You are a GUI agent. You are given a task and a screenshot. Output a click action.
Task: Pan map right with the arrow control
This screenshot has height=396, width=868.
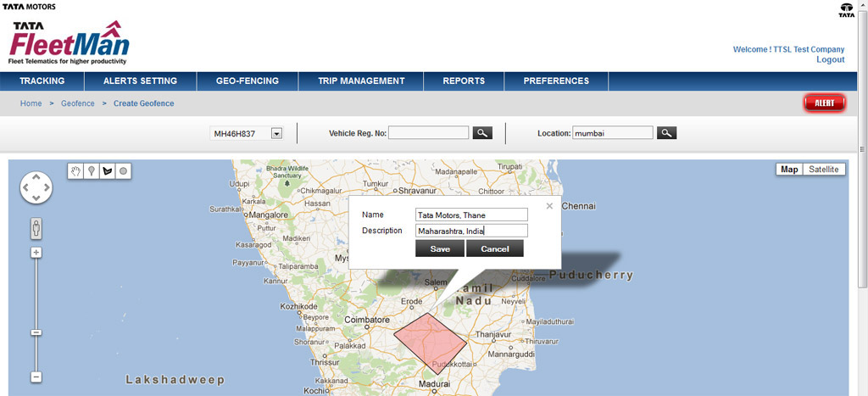click(x=47, y=187)
